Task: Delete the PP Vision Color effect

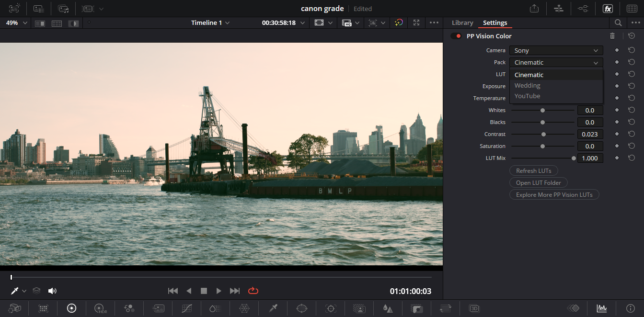Action: tap(612, 36)
